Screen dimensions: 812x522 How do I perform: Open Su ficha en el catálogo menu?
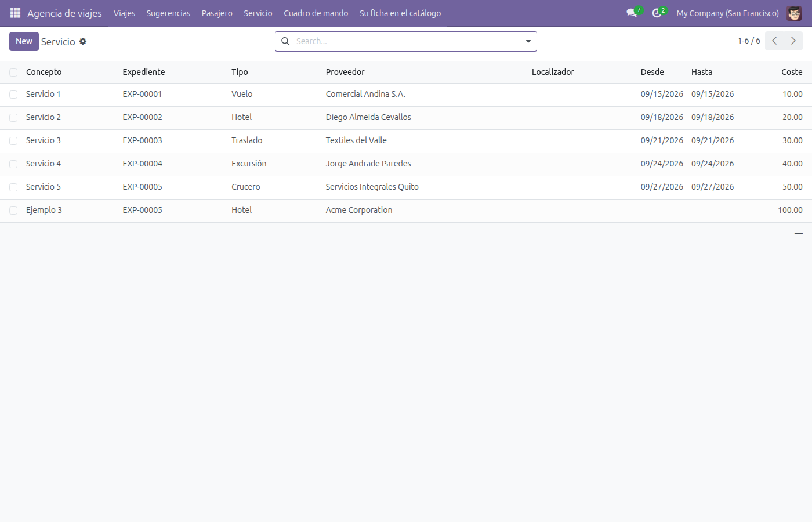[x=400, y=13]
